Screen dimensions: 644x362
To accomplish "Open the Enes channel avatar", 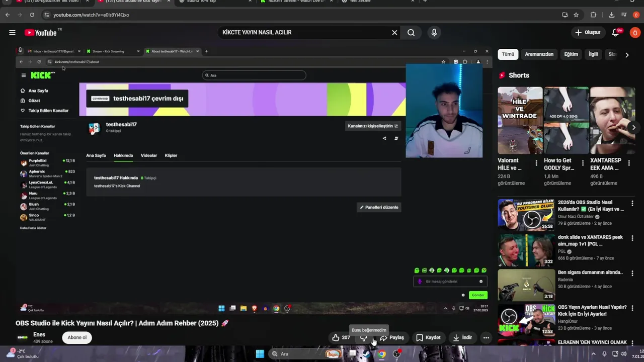I will pos(23,337).
